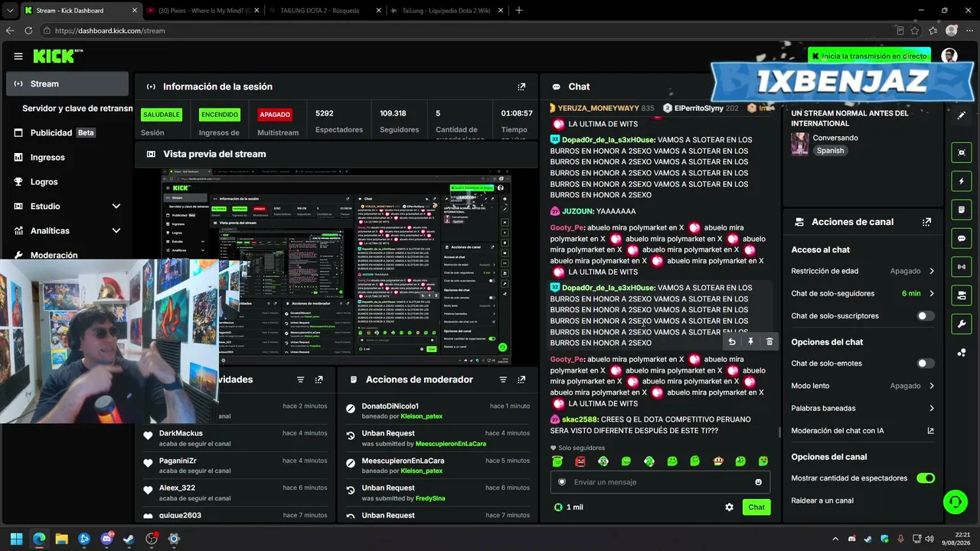Delete the hovered chat message
The height and width of the screenshot is (551, 980).
coord(769,342)
